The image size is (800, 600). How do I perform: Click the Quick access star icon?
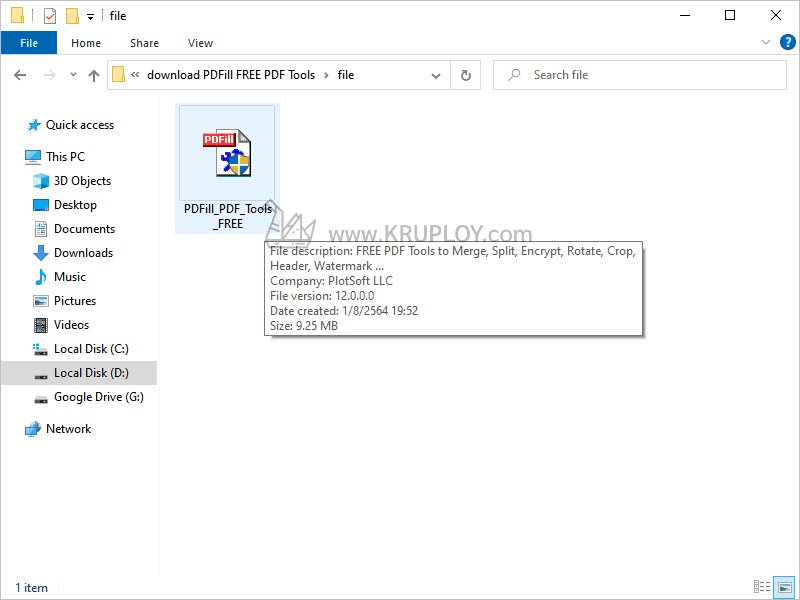click(x=34, y=125)
